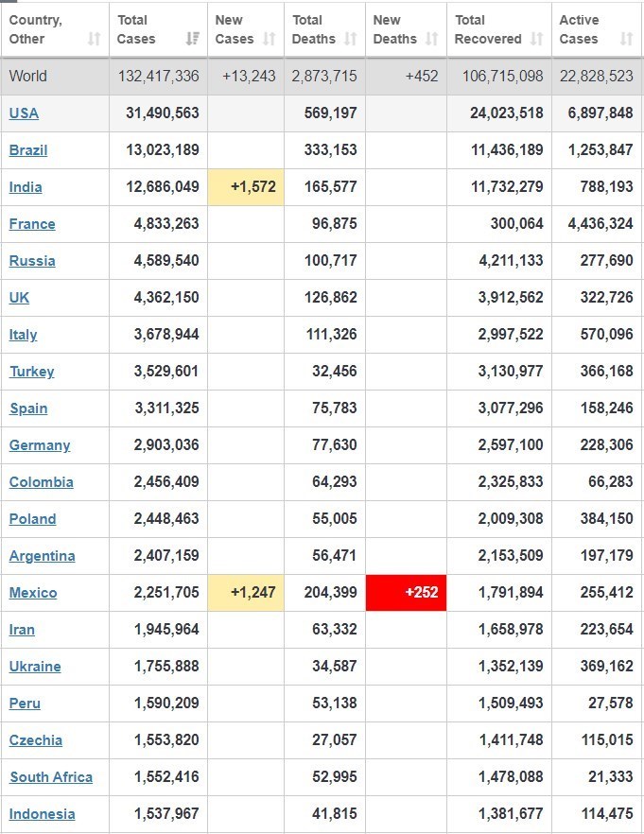The height and width of the screenshot is (834, 644).
Task: Click Mexico's yellow +1,247 new cases cell
Action: [245, 593]
